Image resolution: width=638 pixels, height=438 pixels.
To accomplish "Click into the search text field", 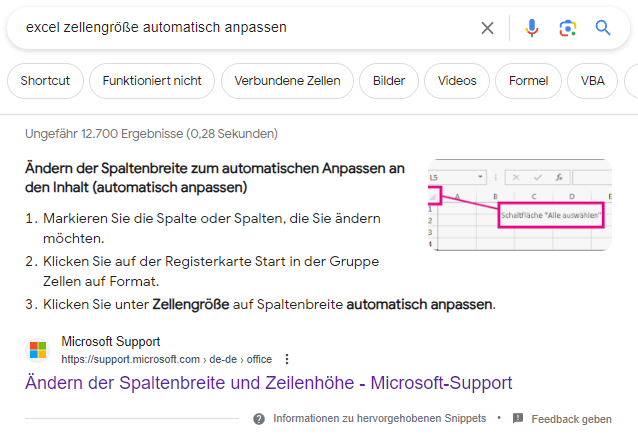I will pyautogui.click(x=240, y=28).
